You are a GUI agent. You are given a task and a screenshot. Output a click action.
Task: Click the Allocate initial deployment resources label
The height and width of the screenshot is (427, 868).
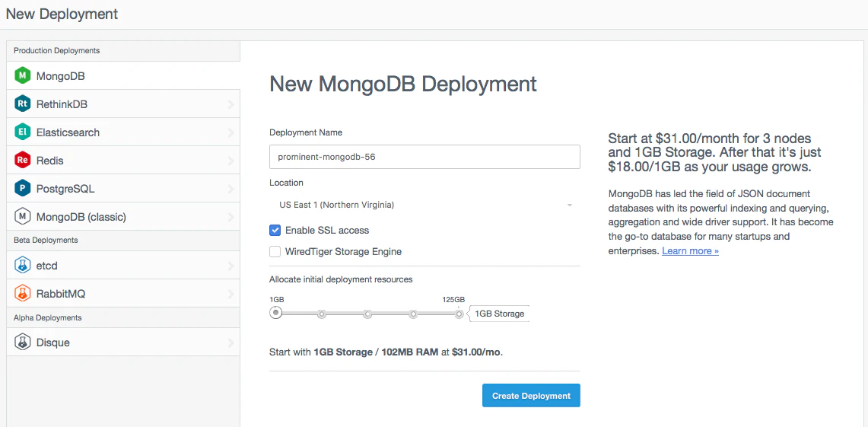pos(341,279)
